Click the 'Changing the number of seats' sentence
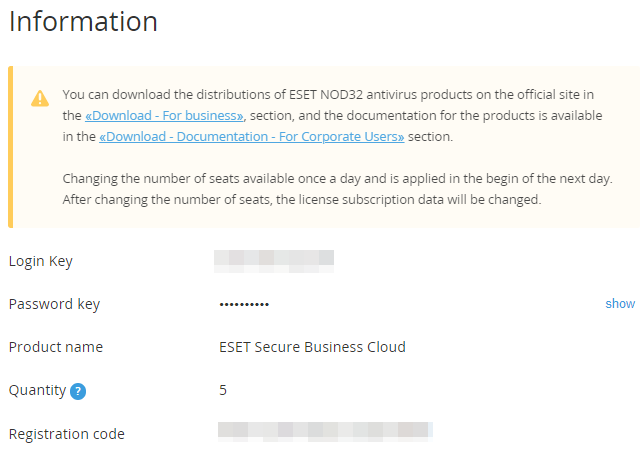The image size is (643, 453). tap(337, 179)
